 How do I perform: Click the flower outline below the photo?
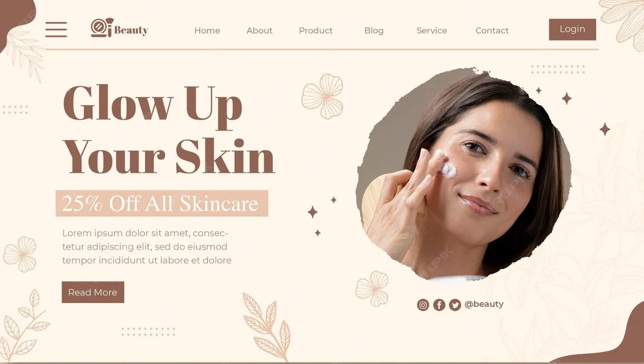tap(372, 288)
